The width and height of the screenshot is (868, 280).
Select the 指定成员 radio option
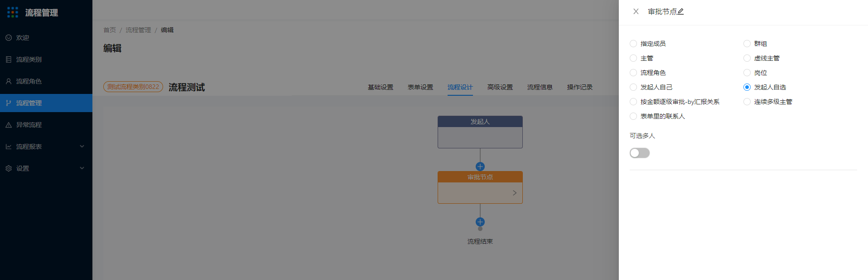point(633,44)
